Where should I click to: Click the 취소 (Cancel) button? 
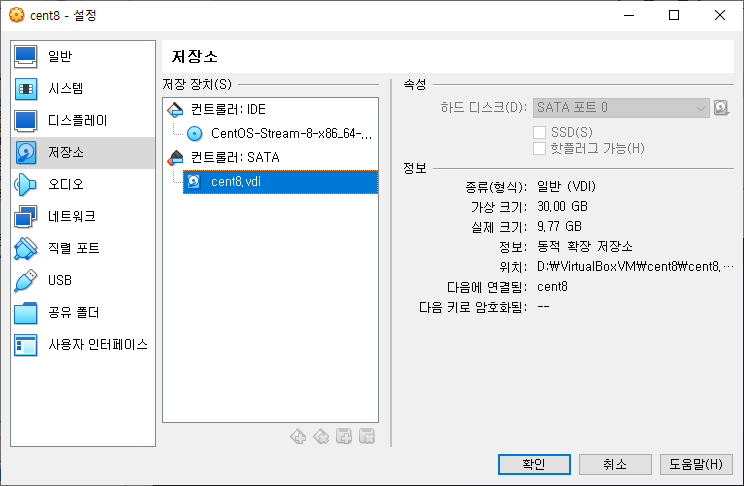(615, 464)
